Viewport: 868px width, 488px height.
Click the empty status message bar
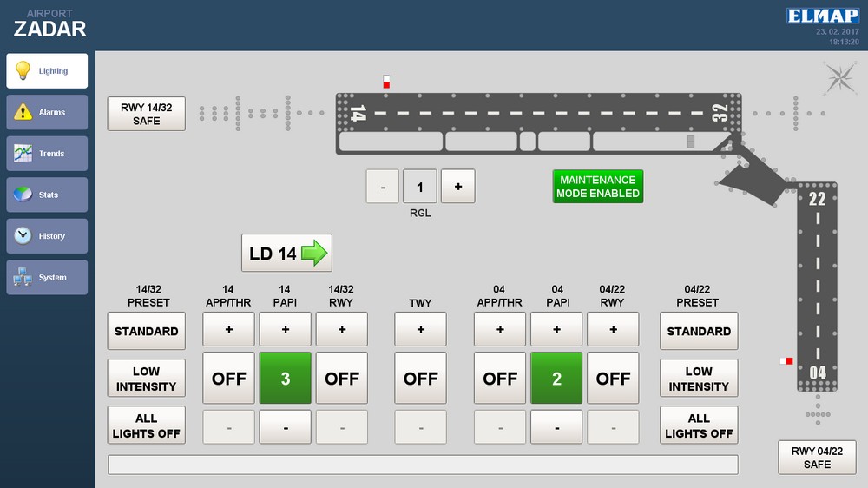(x=423, y=465)
